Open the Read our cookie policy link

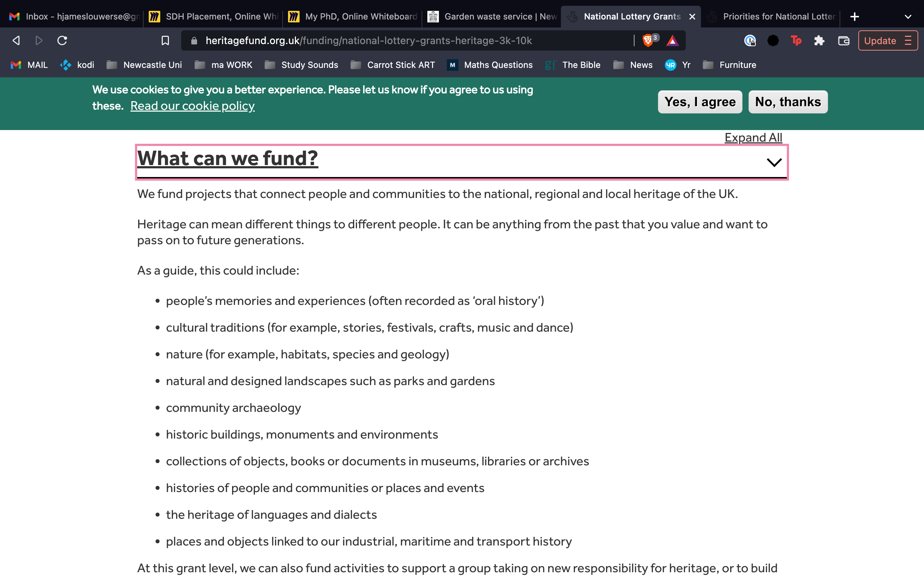(192, 106)
